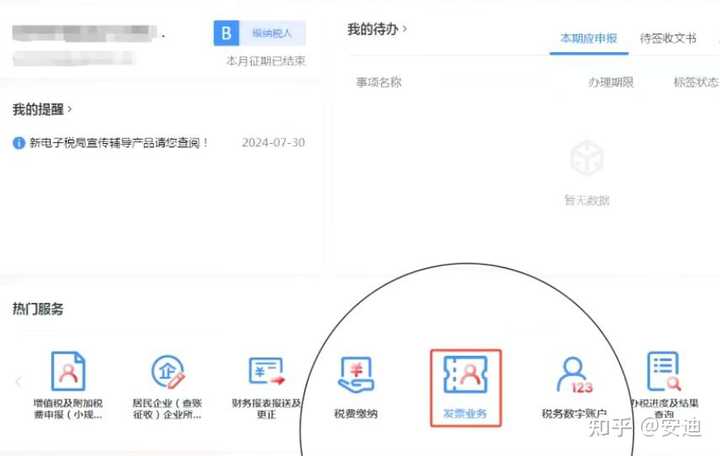The height and width of the screenshot is (456, 720).
Task: Click the 暂无数据 empty box icon
Action: click(587, 158)
